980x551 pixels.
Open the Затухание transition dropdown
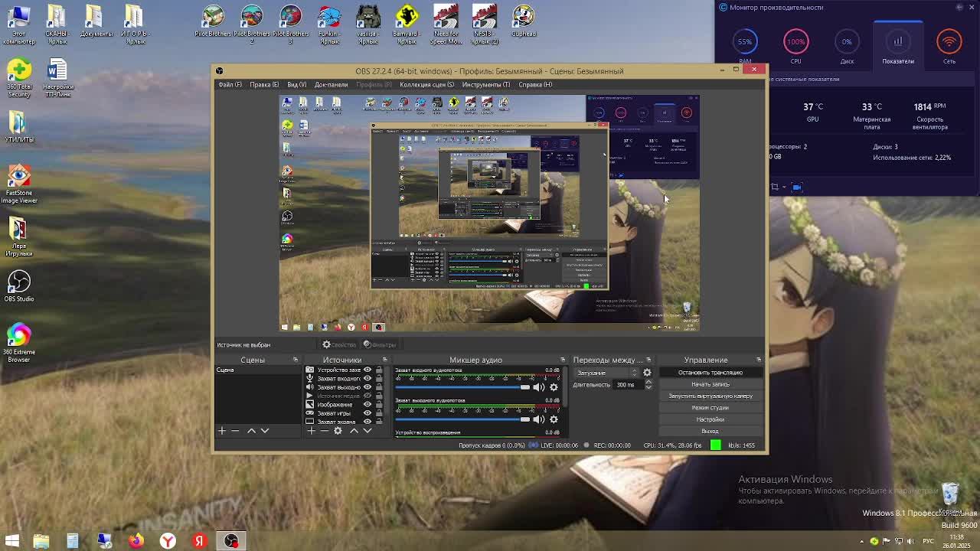(606, 373)
